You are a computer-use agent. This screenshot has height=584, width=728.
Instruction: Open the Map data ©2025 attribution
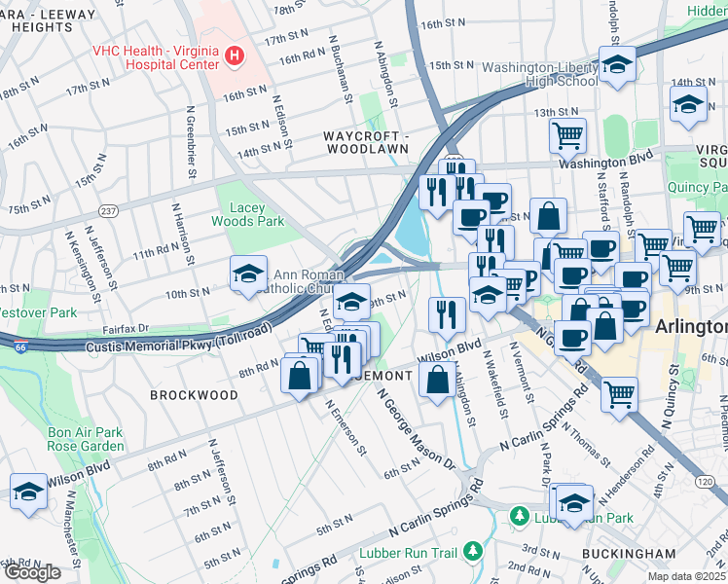(687, 577)
